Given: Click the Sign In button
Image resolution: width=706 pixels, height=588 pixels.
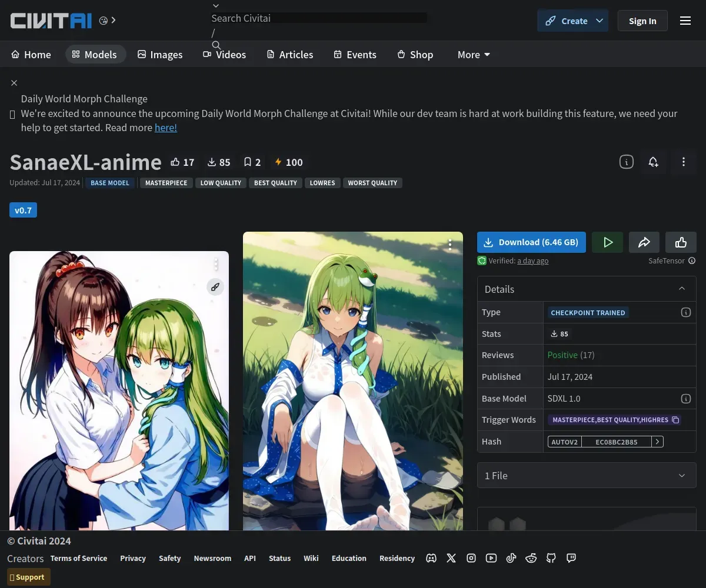Looking at the screenshot, I should tap(642, 21).
